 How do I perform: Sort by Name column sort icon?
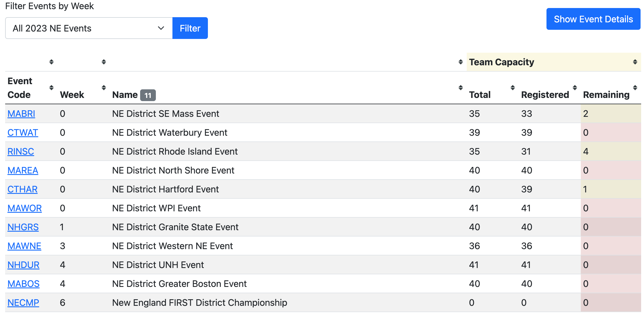tap(460, 88)
